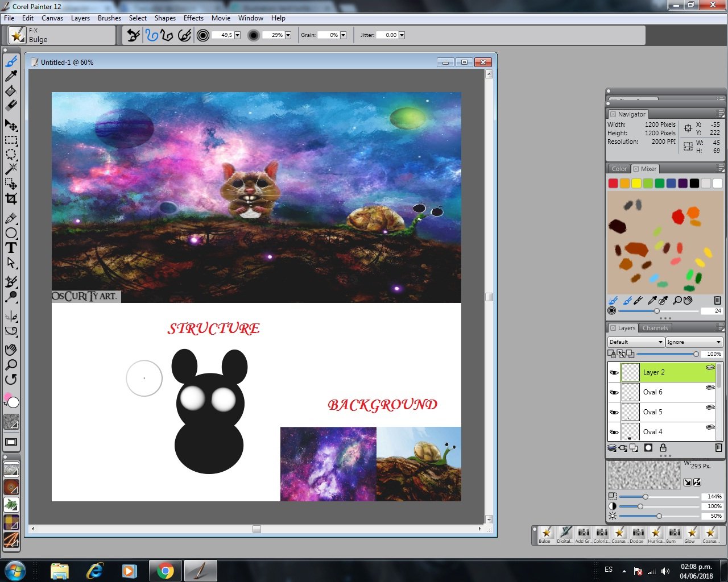The width and height of the screenshot is (728, 582).
Task: Select the Magic Wand tool
Action: coord(11,169)
